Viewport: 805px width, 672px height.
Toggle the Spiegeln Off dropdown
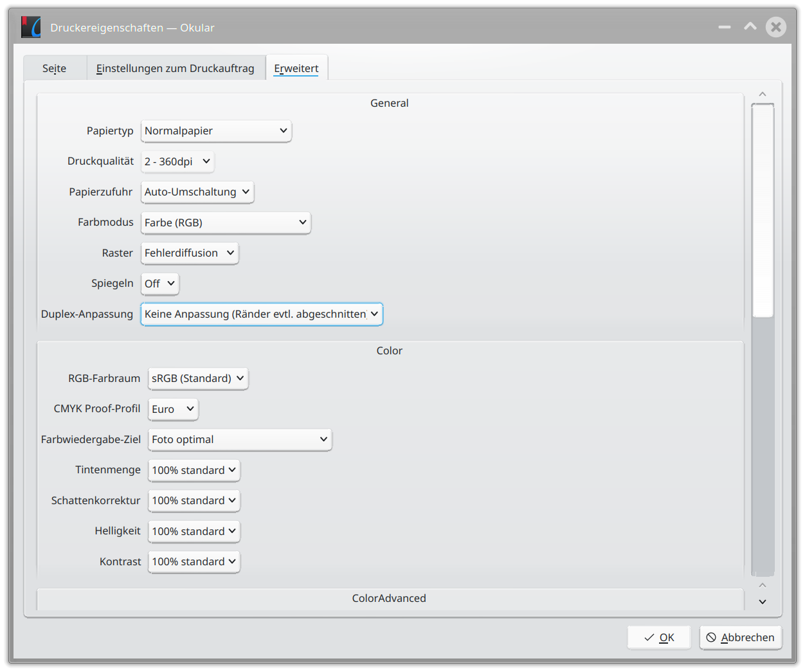click(x=160, y=284)
